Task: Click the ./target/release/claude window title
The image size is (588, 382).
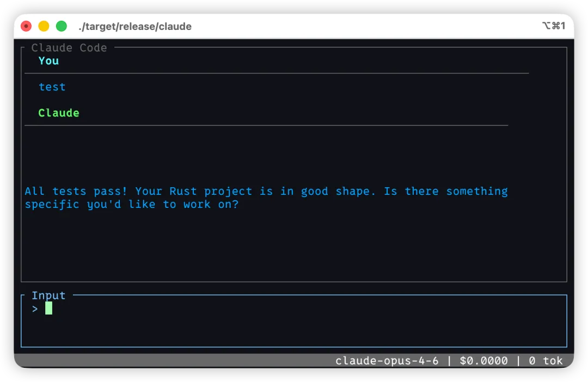Action: (135, 26)
